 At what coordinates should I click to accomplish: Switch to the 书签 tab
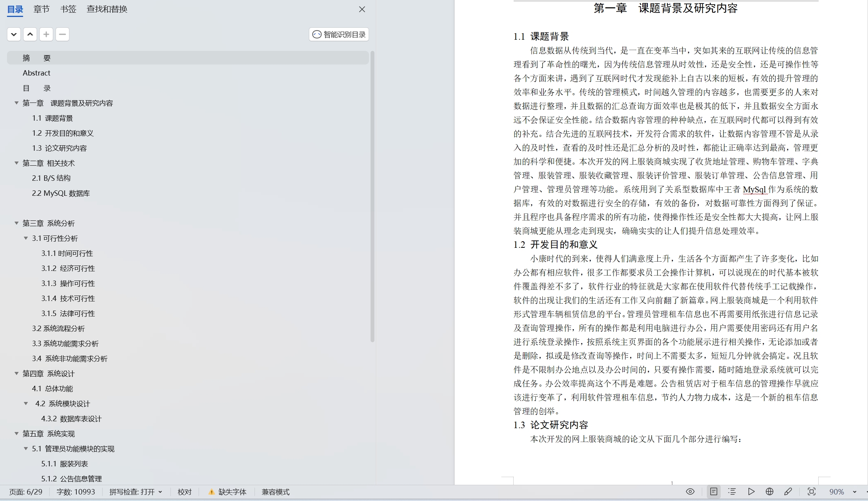68,9
